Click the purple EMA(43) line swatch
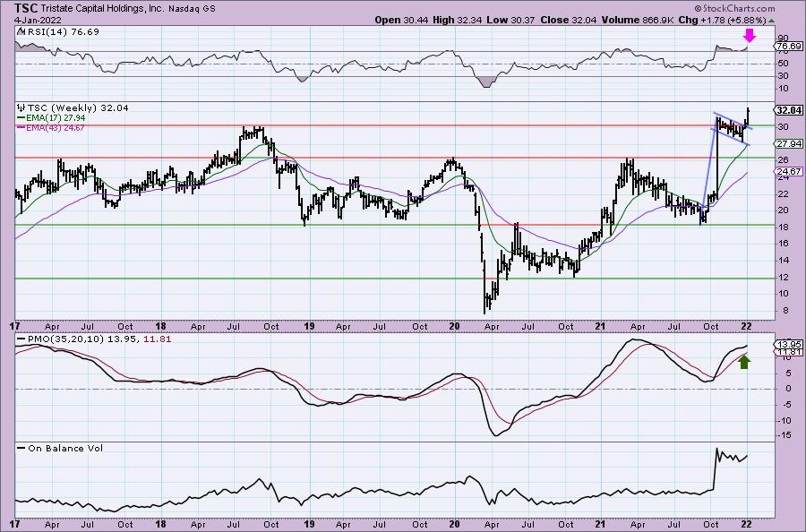The width and height of the screenshot is (806, 532). (21, 127)
